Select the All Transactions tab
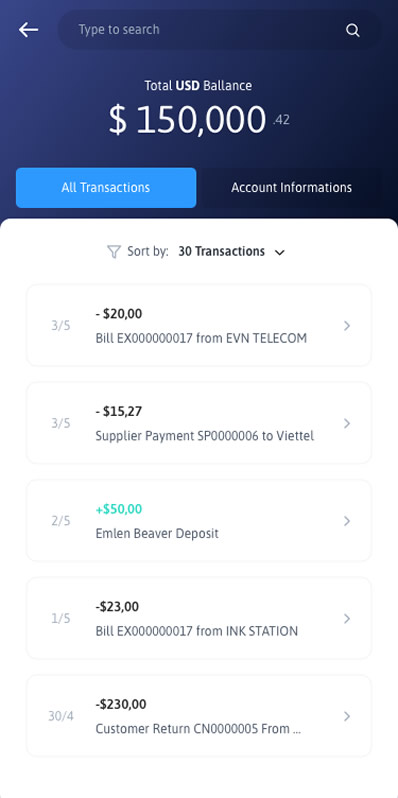Image resolution: width=398 pixels, height=798 pixels. point(106,188)
